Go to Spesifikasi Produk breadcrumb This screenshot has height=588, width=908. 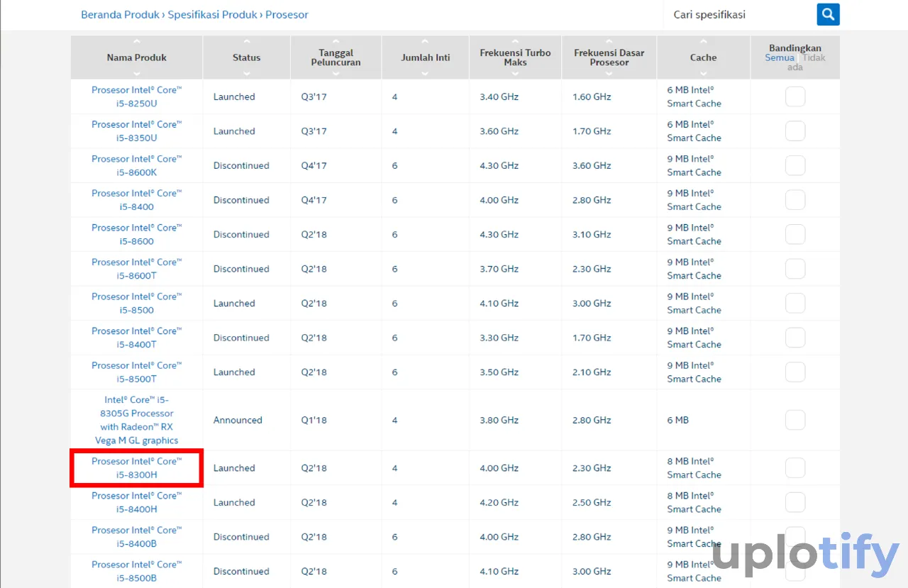pos(213,14)
